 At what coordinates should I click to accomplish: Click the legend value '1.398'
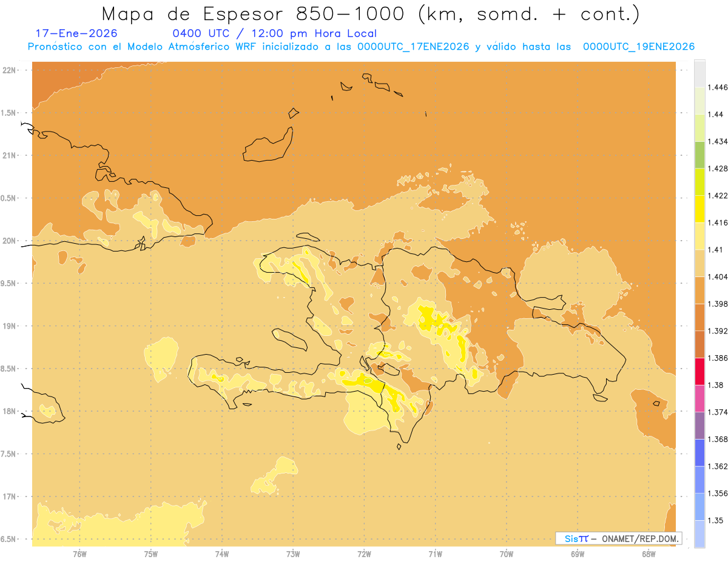coord(718,304)
